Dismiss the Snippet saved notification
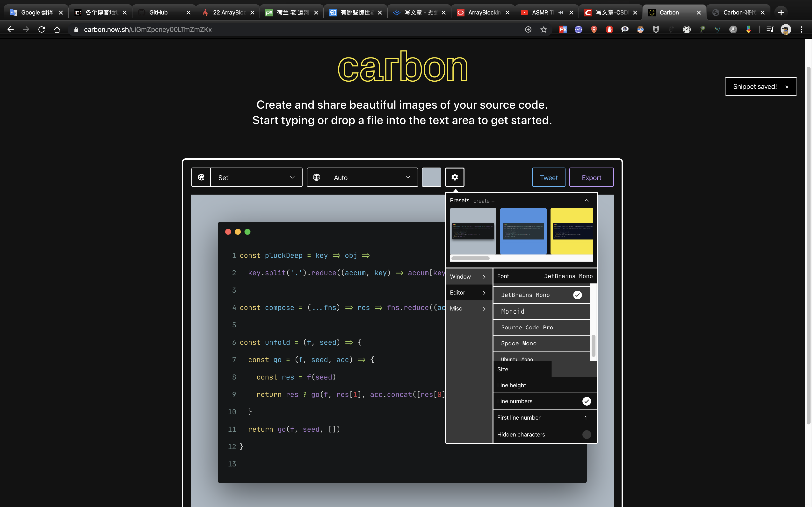Viewport: 812px width, 507px height. tap(786, 87)
